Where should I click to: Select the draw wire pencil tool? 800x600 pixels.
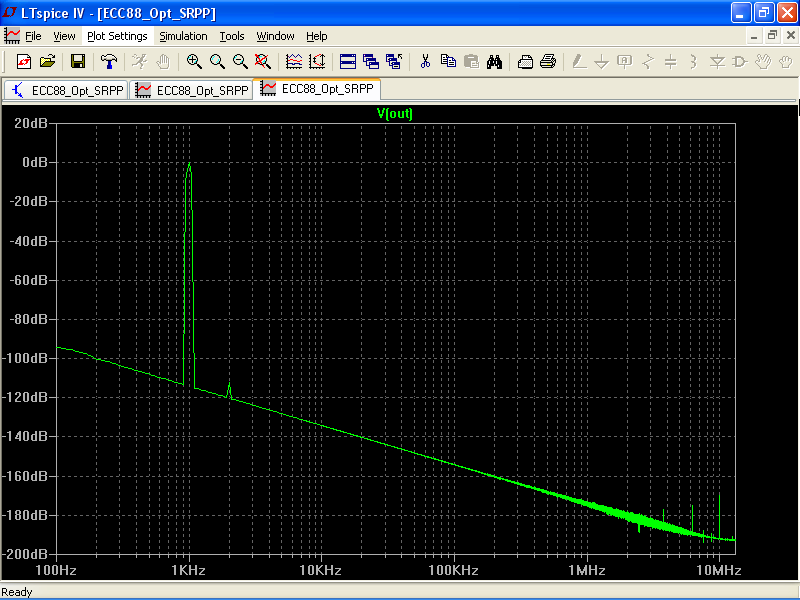pyautogui.click(x=579, y=62)
